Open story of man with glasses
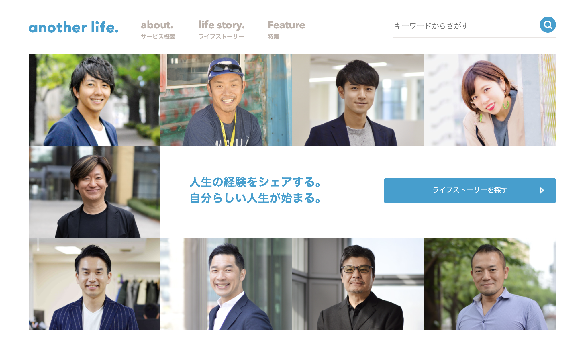588x364 pixels. tap(358, 284)
